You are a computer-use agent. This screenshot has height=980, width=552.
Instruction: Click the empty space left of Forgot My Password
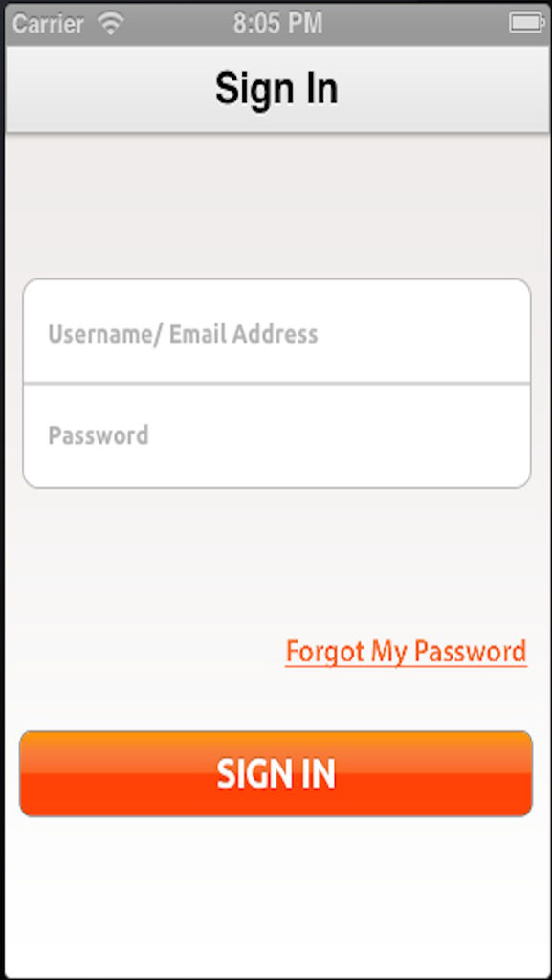144,652
